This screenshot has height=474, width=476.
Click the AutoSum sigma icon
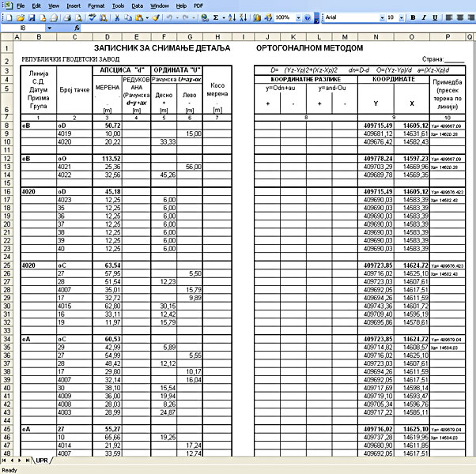tap(216, 17)
